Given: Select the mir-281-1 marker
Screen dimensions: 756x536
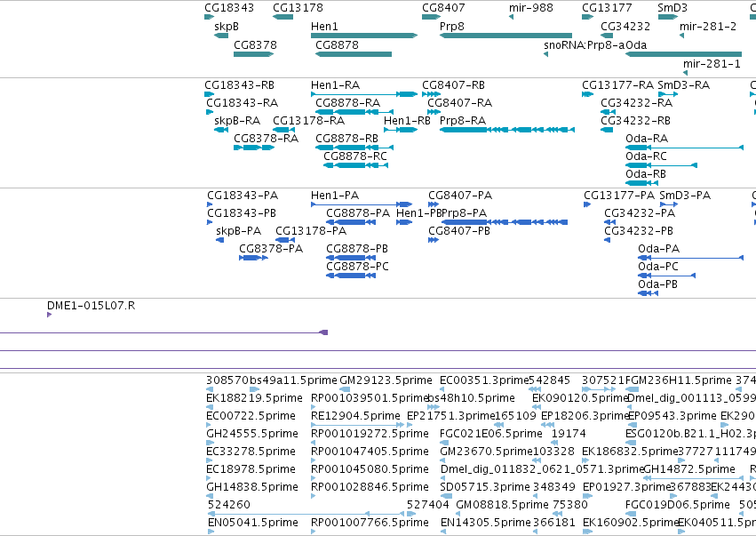Looking at the screenshot, I should click(686, 73).
